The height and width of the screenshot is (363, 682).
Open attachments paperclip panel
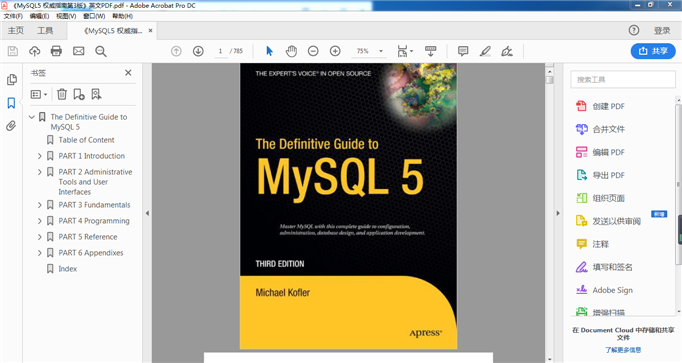click(x=11, y=126)
